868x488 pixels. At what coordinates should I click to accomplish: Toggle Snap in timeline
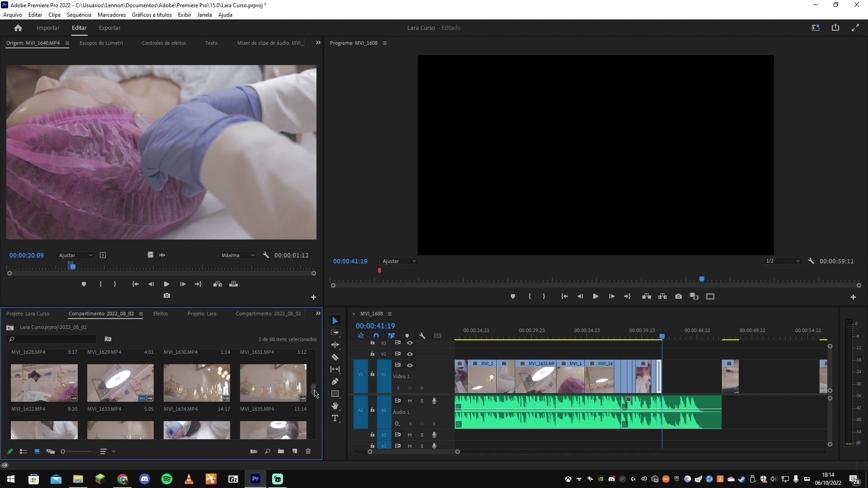[376, 336]
